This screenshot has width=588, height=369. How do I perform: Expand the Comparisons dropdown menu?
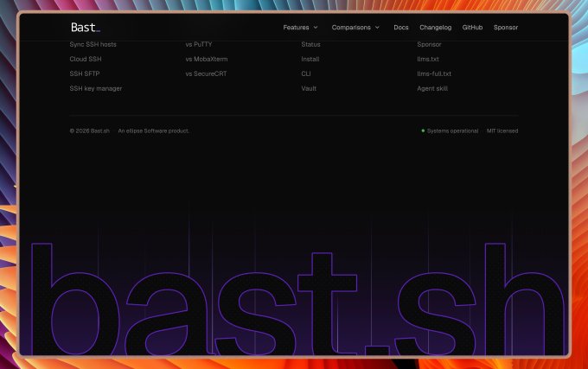355,28
